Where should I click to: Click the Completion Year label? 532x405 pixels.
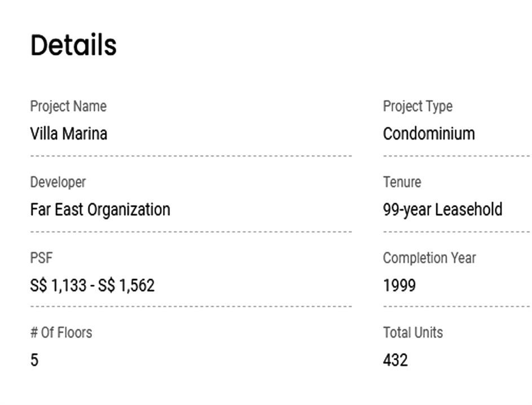pos(429,258)
